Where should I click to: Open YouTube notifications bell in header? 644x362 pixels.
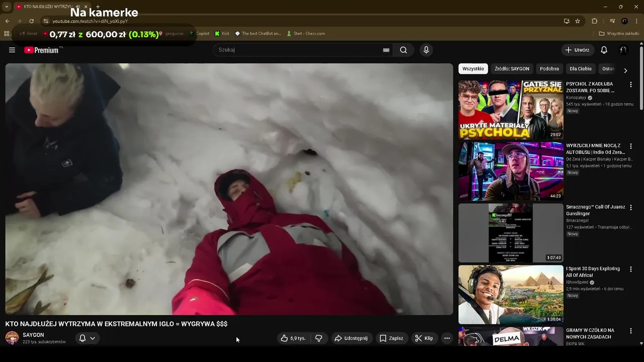pyautogui.click(x=604, y=50)
